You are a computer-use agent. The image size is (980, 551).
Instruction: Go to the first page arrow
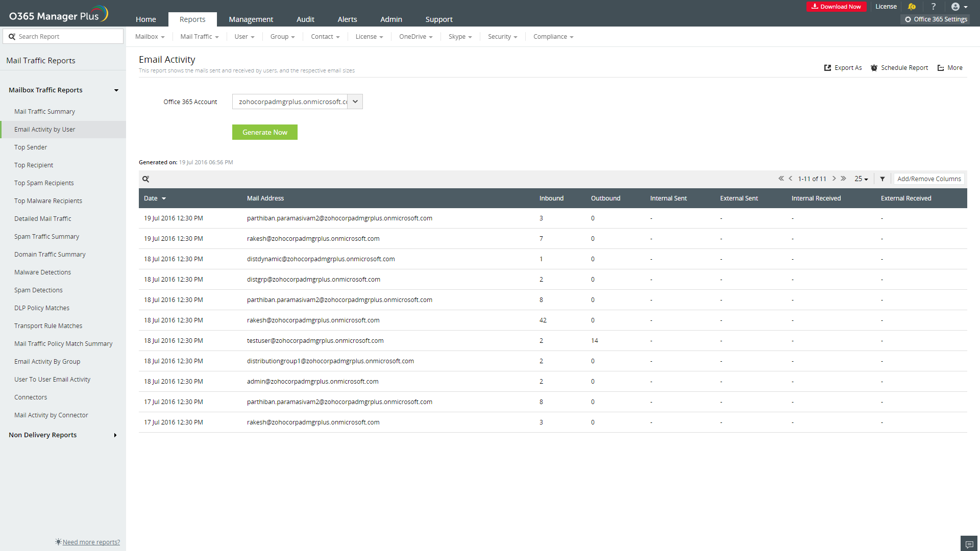point(781,179)
